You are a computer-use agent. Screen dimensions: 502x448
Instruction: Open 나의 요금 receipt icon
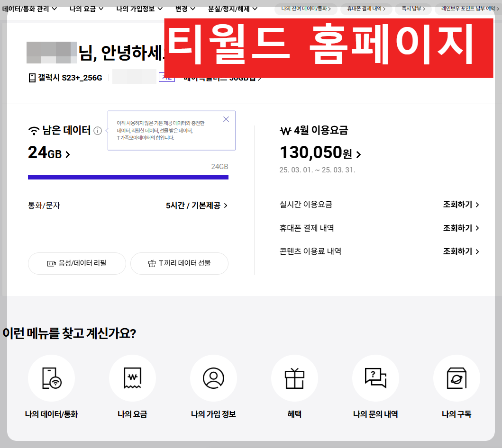point(132,378)
